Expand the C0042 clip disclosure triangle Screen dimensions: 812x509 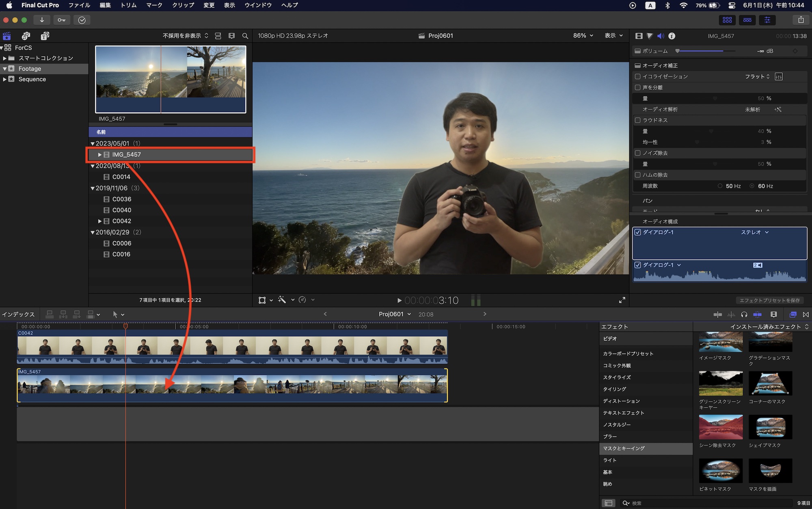(x=100, y=221)
